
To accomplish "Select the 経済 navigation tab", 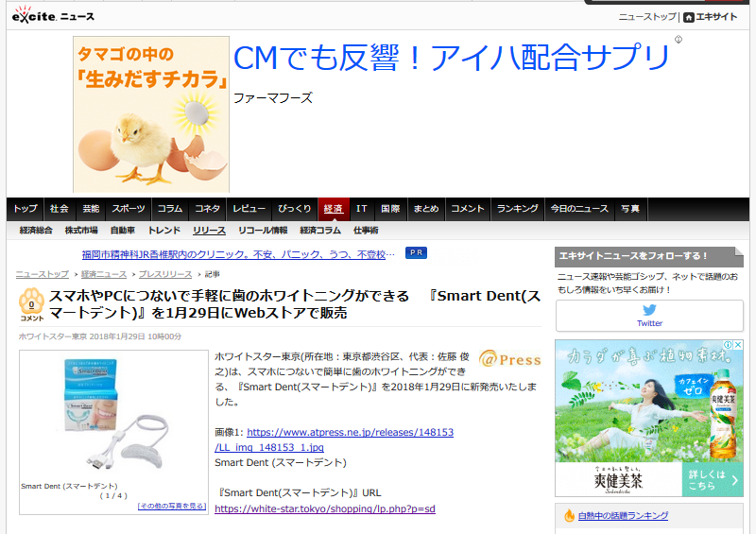I will (334, 209).
